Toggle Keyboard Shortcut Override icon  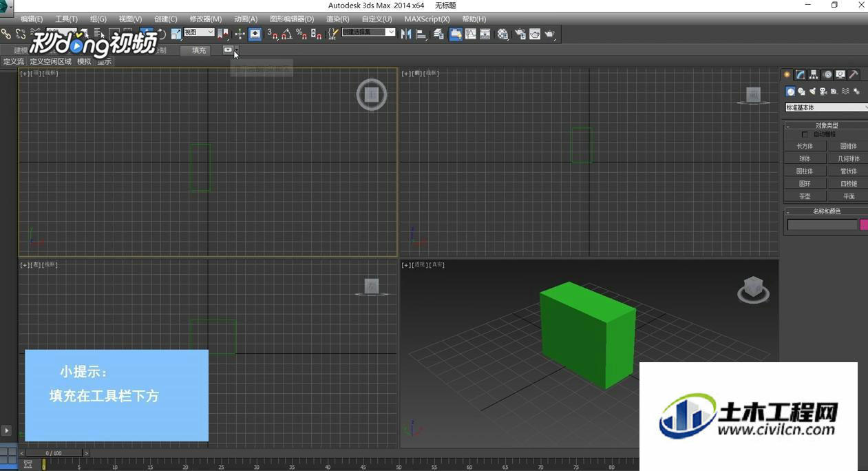tap(255, 34)
